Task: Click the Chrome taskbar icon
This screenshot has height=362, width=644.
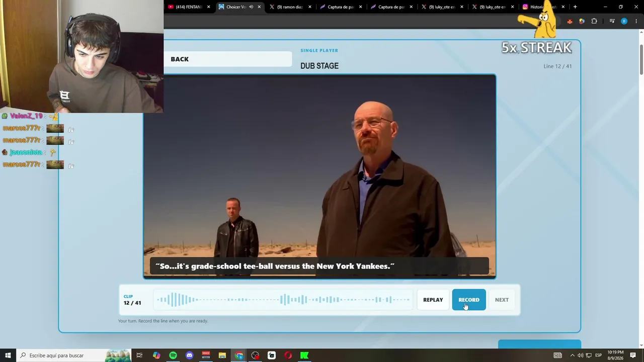Action: pos(239,355)
